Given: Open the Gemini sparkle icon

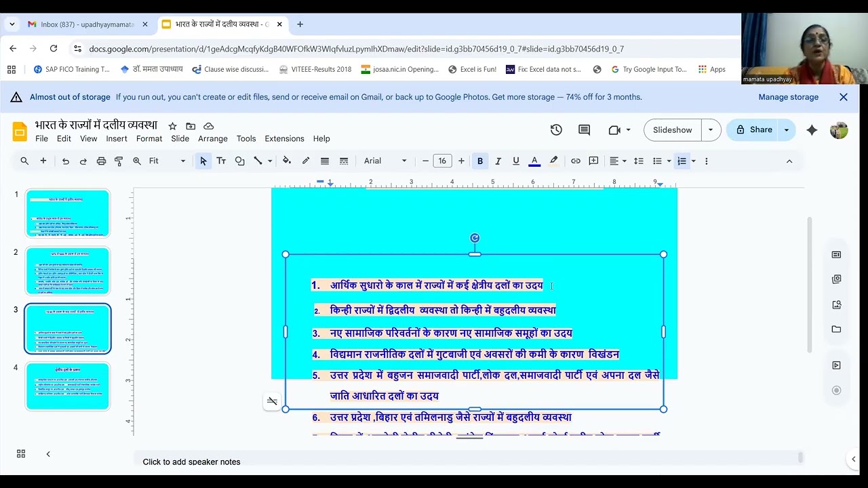Looking at the screenshot, I should (812, 130).
